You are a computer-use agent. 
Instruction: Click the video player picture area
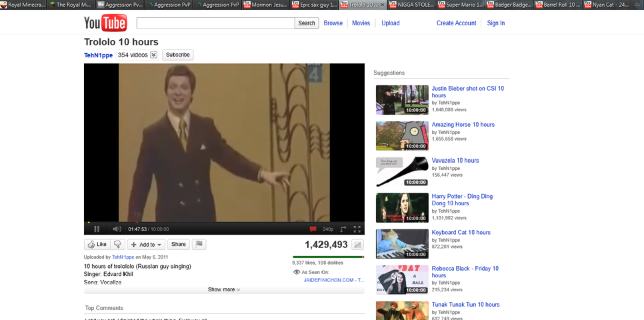point(224,142)
